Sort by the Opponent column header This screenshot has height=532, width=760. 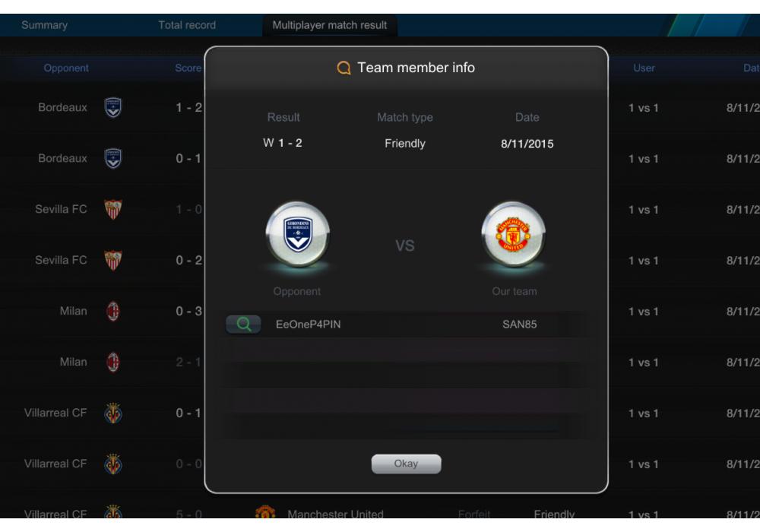(x=66, y=68)
